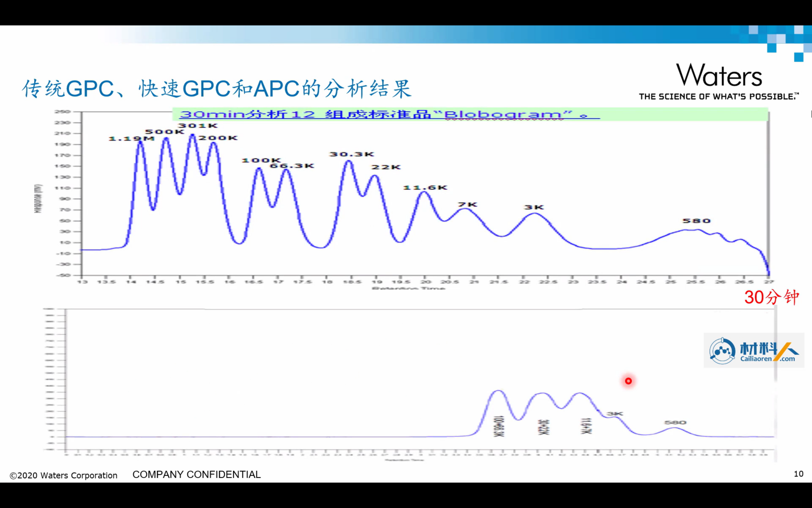Click the 'COMPANY CONFIDENTIAL' footer text
This screenshot has height=508, width=812.
point(197,474)
